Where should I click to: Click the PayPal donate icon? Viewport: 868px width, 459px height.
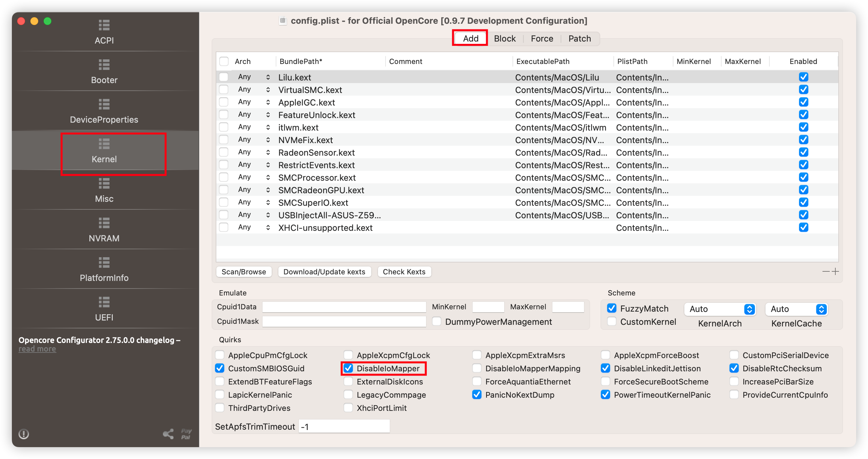pos(186,434)
